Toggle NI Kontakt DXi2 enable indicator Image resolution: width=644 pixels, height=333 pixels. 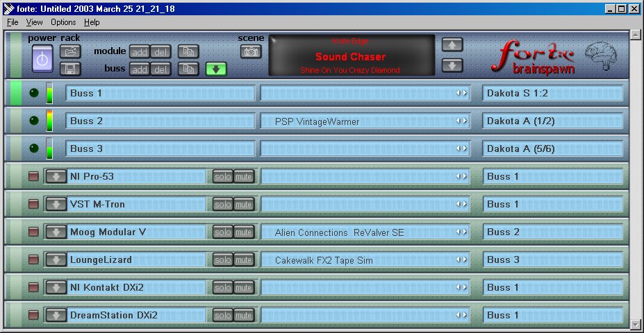33,287
